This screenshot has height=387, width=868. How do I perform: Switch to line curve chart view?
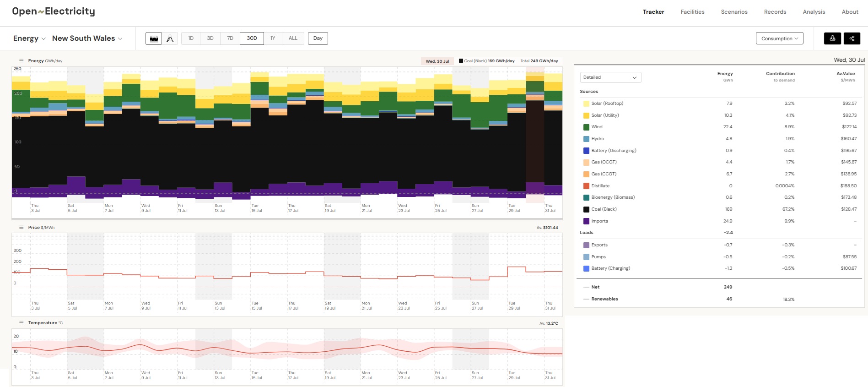point(170,38)
